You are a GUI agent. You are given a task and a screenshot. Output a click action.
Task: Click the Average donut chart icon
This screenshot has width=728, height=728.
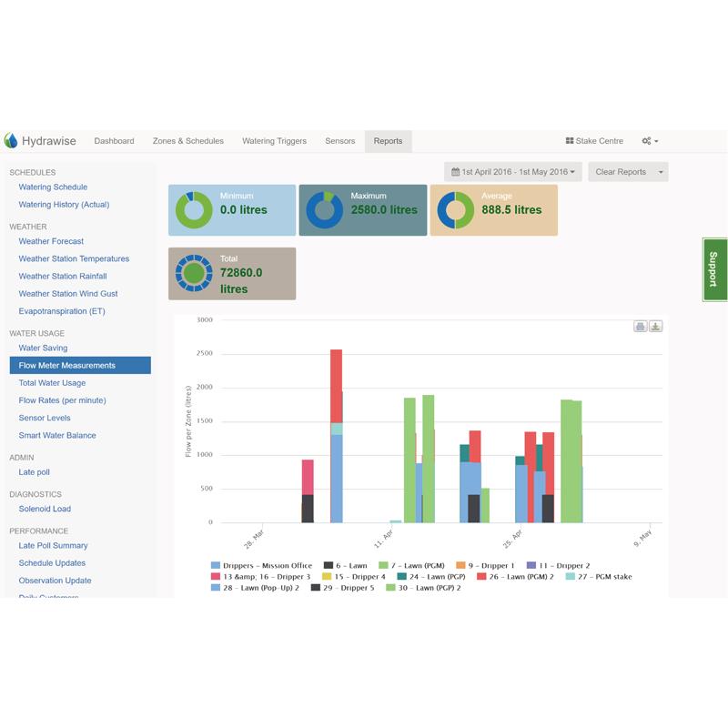(x=455, y=210)
